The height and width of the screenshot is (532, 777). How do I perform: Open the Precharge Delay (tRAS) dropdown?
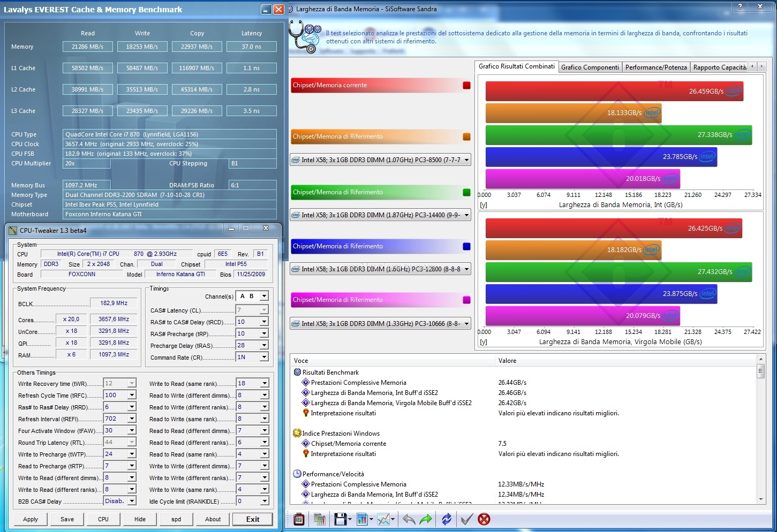(x=264, y=345)
